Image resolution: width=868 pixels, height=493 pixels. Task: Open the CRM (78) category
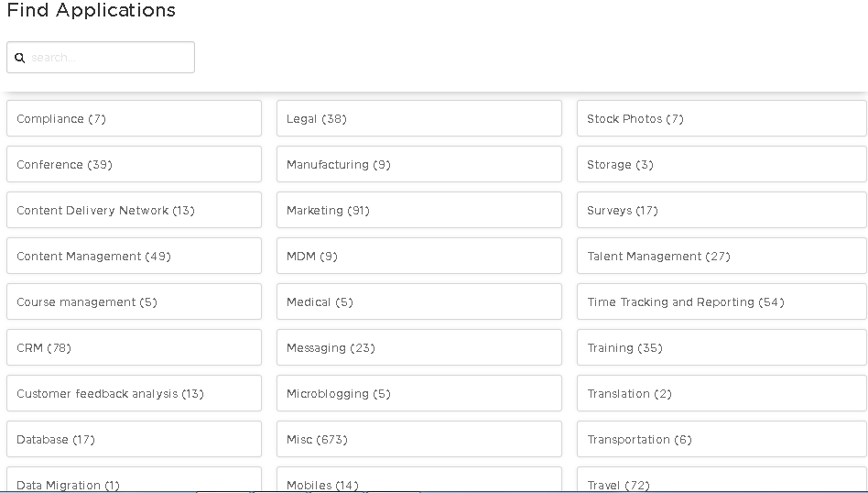click(134, 348)
